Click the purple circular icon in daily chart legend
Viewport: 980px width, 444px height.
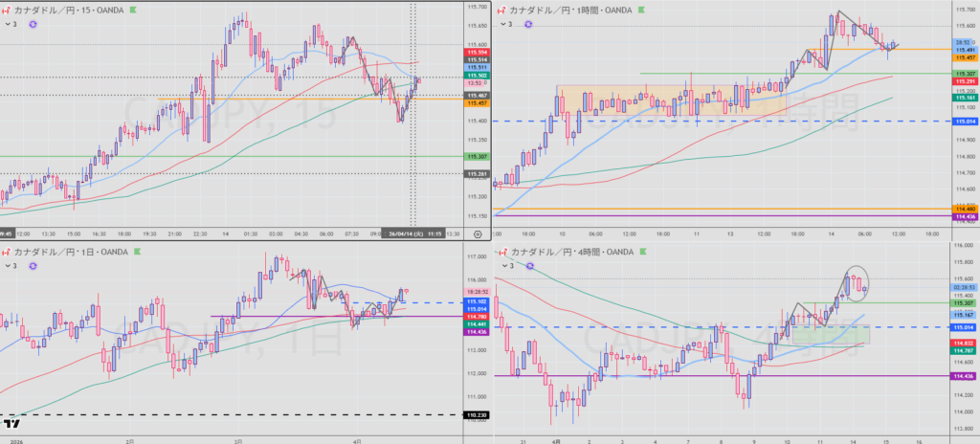(x=33, y=264)
